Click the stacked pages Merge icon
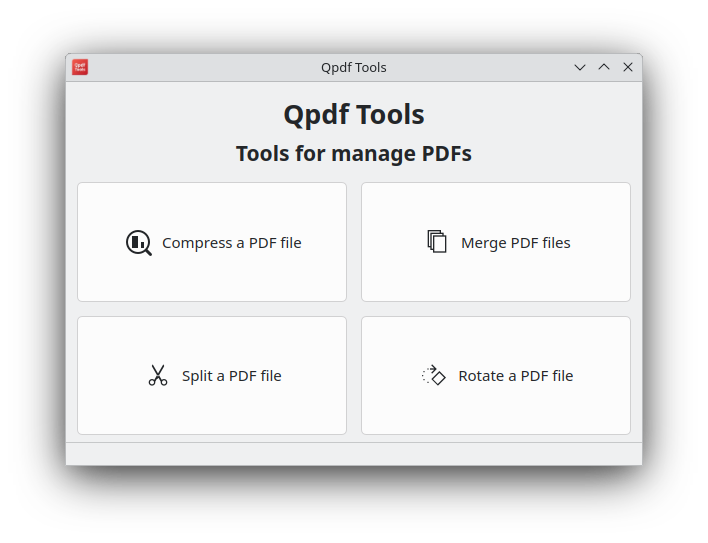 (x=437, y=242)
